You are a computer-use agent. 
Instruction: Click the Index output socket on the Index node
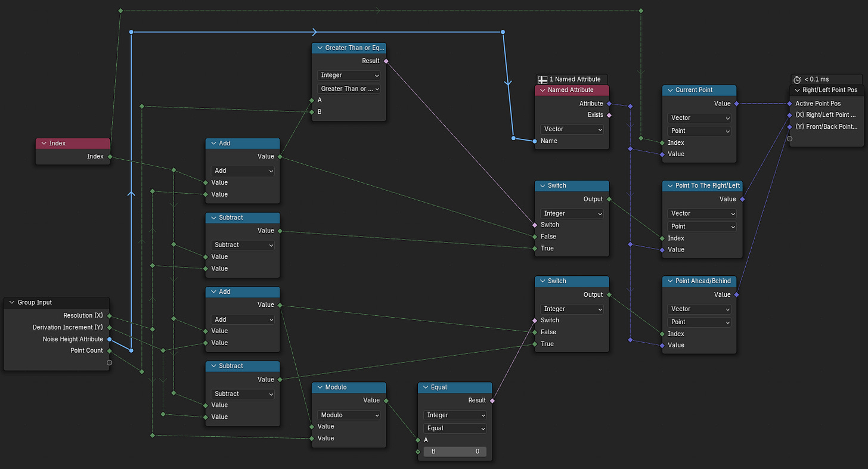(110, 156)
